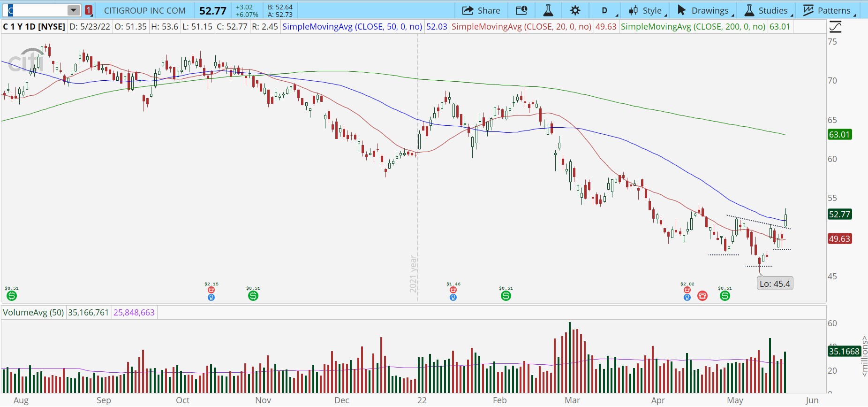This screenshot has height=407, width=868.
Task: Click the 35.1668 volume bubble on volume axis
Action: click(x=844, y=352)
